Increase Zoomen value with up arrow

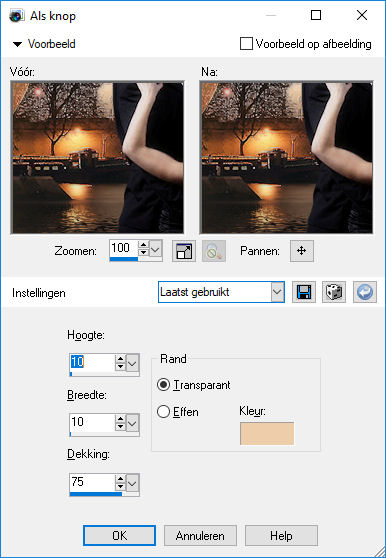143,245
